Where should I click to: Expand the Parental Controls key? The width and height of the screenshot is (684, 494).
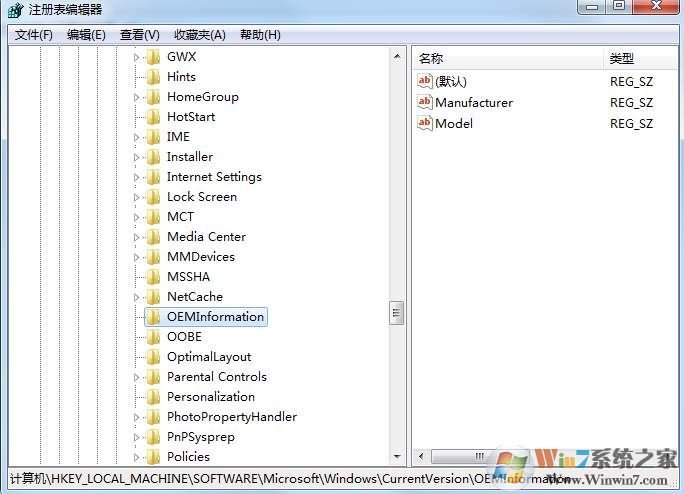[x=137, y=377]
